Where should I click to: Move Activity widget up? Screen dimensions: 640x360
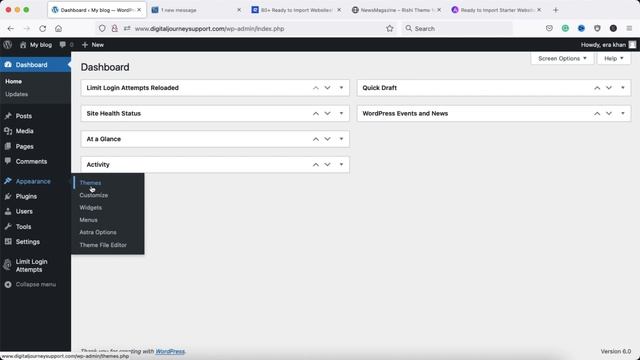[x=316, y=164]
